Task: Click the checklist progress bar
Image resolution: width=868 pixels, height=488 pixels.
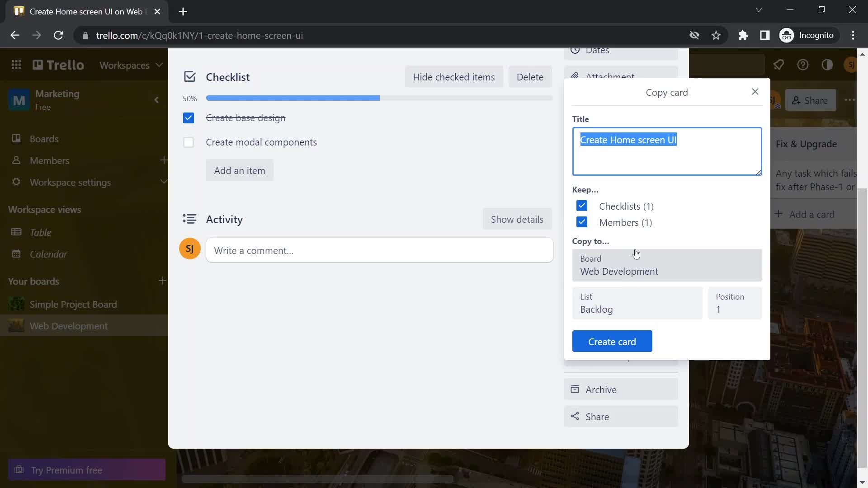Action: point(379,98)
